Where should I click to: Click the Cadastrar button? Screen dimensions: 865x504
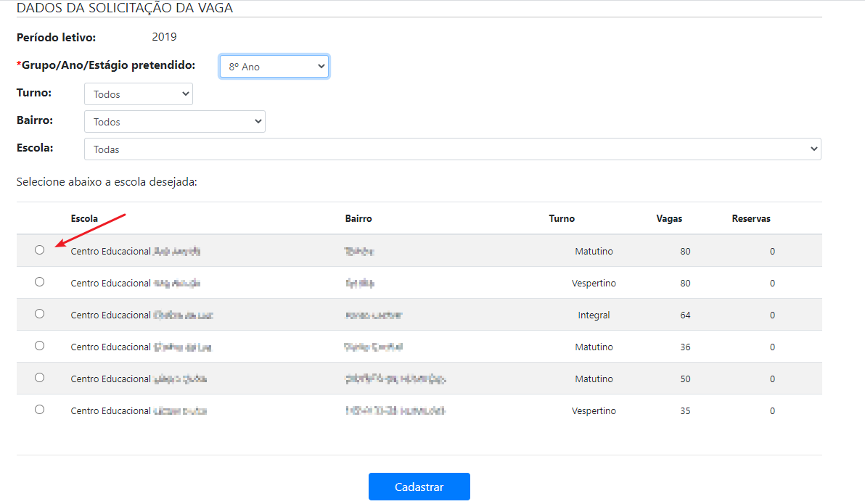[419, 487]
